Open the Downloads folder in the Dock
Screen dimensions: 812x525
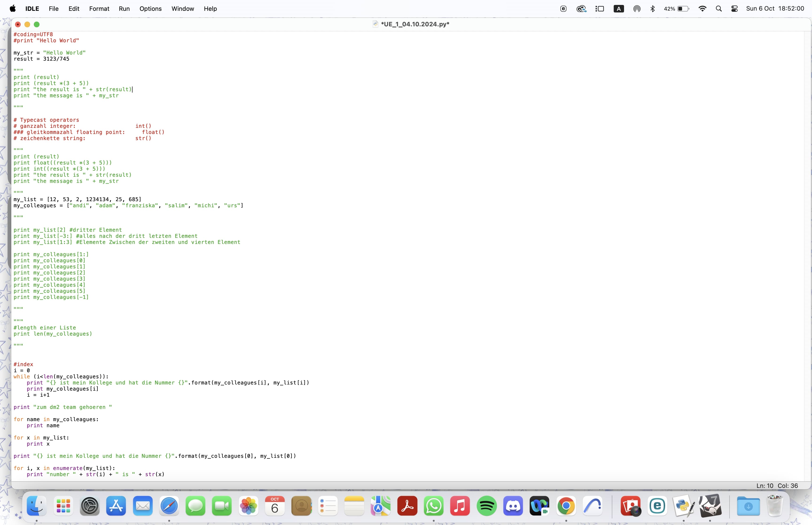coord(749,507)
